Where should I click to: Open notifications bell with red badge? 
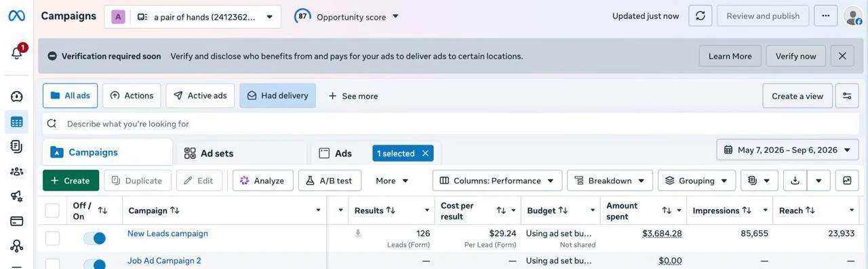(17, 52)
